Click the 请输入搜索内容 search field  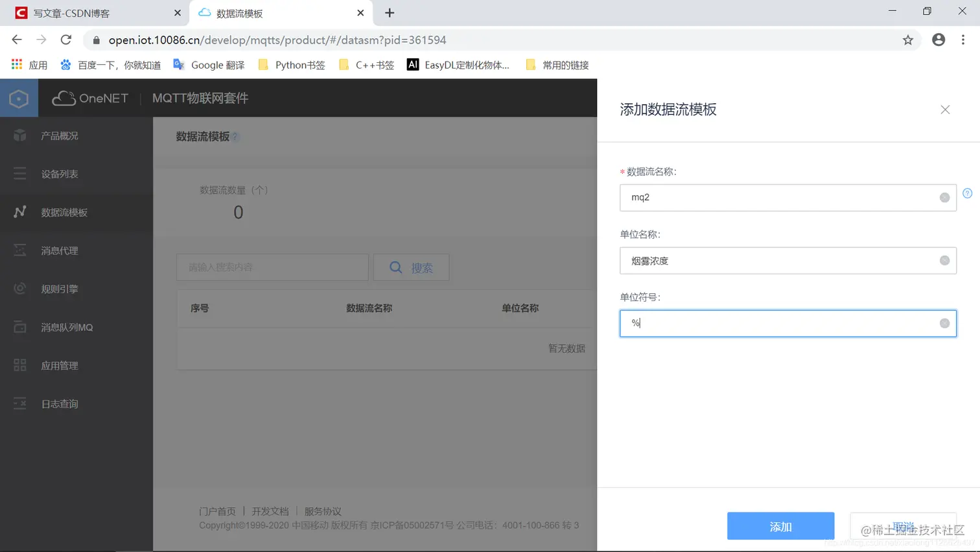[x=272, y=267]
